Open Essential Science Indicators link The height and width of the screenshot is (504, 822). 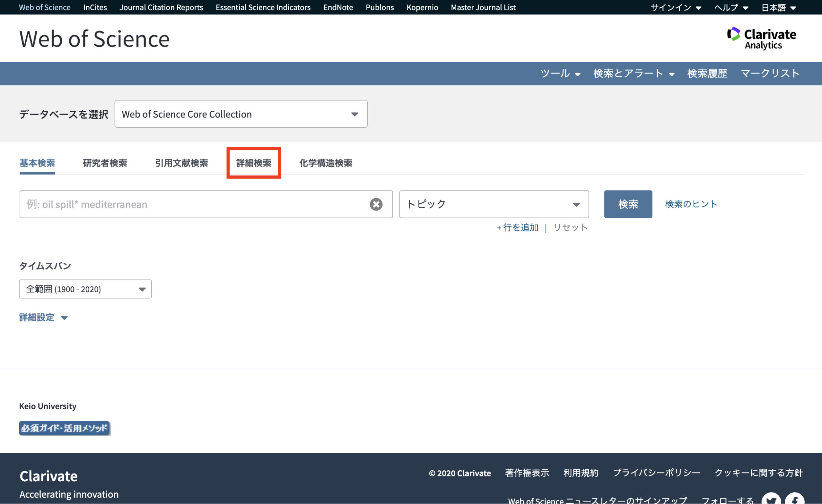point(263,7)
